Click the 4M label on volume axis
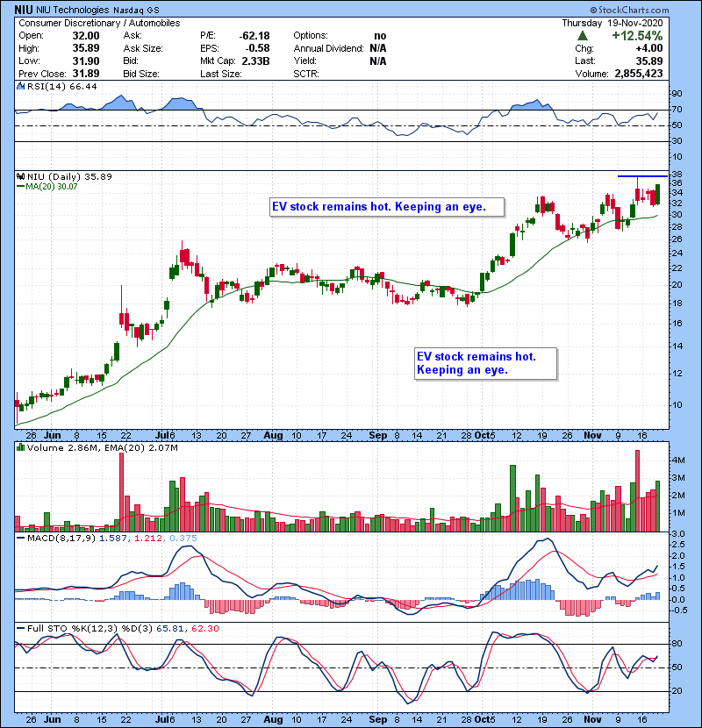Image resolution: width=702 pixels, height=728 pixels. 678,460
